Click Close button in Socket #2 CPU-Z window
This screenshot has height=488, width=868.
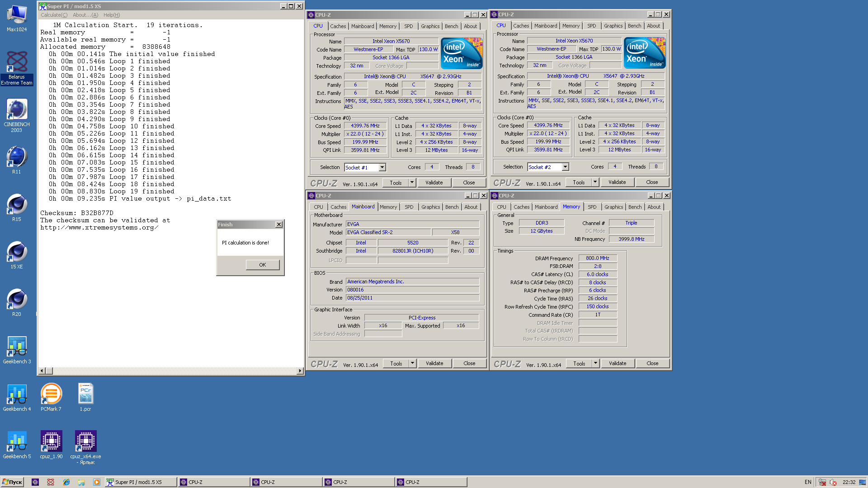point(652,182)
